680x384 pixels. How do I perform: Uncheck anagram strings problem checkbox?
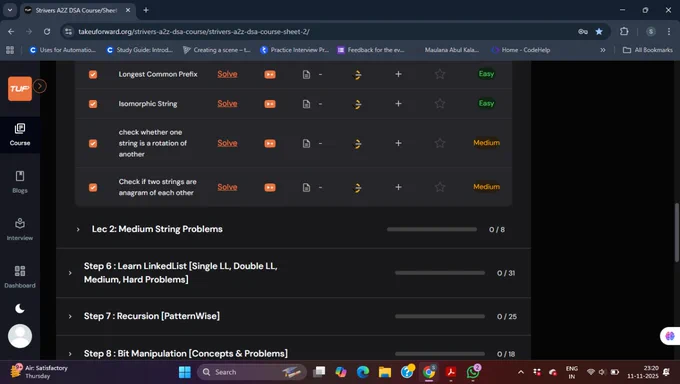(93, 187)
